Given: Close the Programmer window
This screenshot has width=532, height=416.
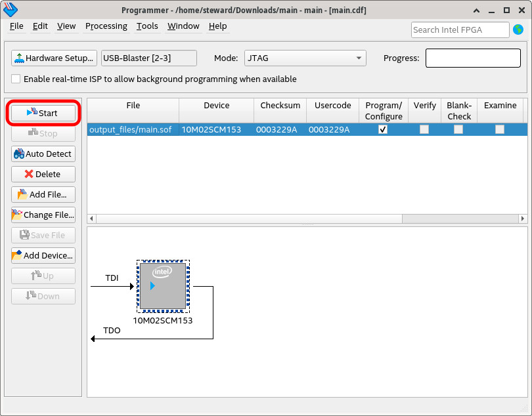Looking at the screenshot, I should (x=522, y=10).
